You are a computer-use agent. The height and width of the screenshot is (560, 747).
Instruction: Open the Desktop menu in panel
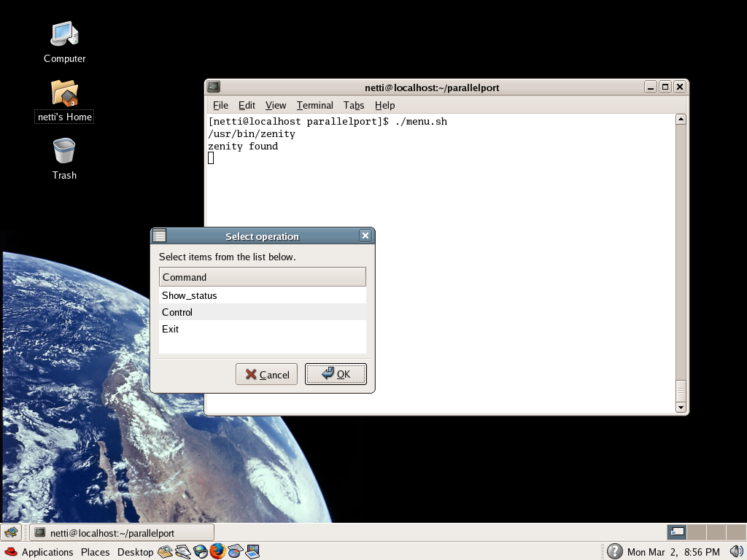(135, 552)
